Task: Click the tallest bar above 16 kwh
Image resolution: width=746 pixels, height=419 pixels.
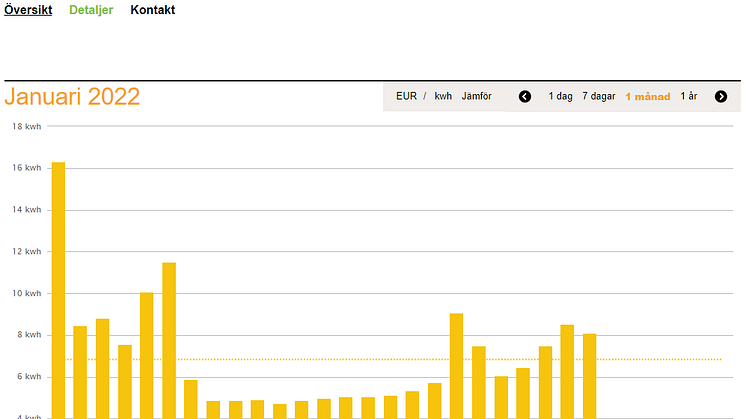Action: (x=58, y=291)
